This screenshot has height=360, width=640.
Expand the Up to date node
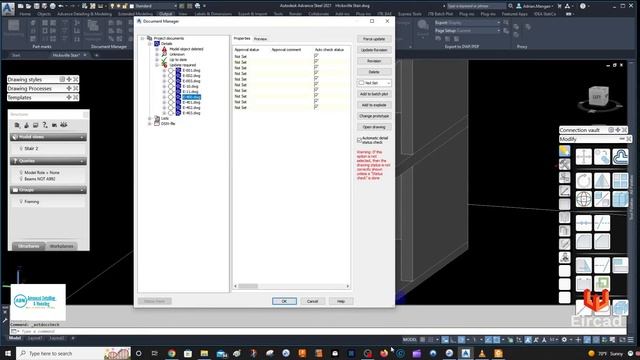(157, 60)
